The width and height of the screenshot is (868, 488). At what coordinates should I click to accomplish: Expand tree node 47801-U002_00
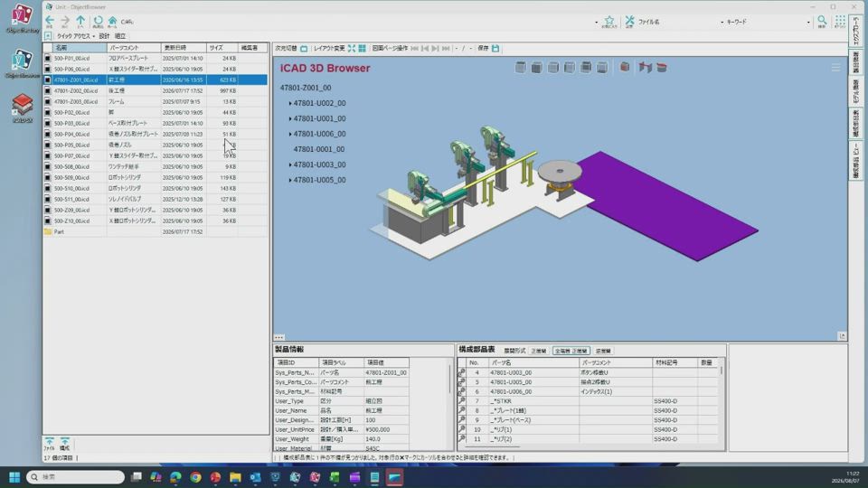(290, 103)
